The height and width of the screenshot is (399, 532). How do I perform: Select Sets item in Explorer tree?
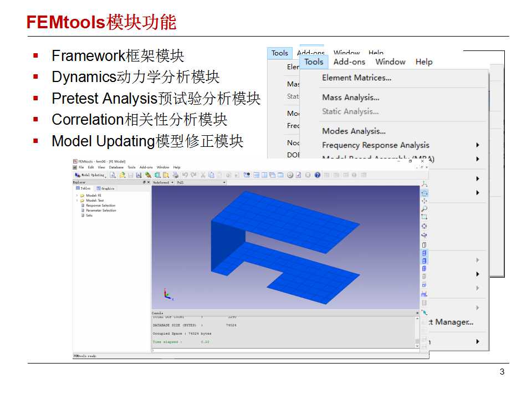point(89,216)
